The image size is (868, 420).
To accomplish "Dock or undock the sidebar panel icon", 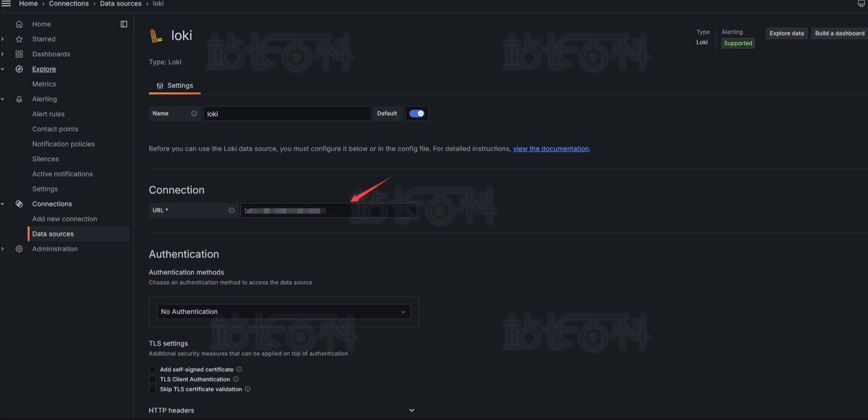I will click(x=124, y=24).
